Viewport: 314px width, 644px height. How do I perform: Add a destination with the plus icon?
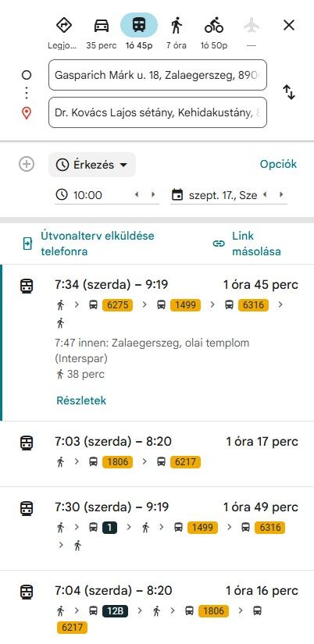(x=27, y=164)
